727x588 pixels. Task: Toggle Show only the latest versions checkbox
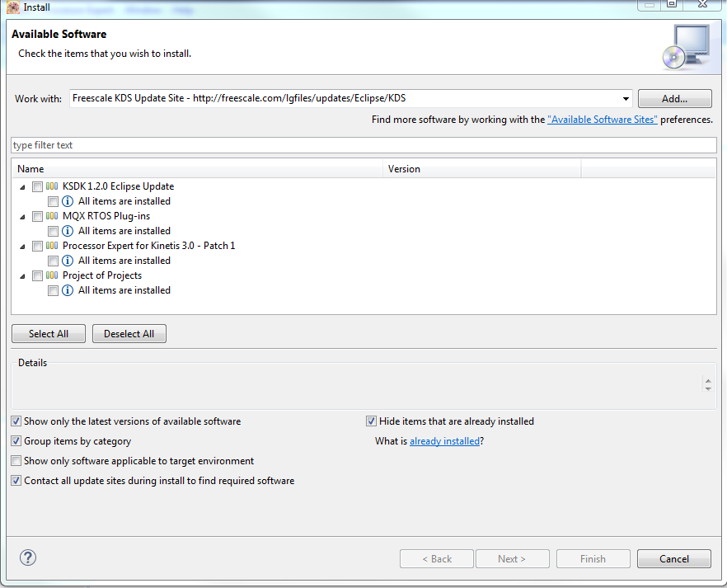coord(16,421)
